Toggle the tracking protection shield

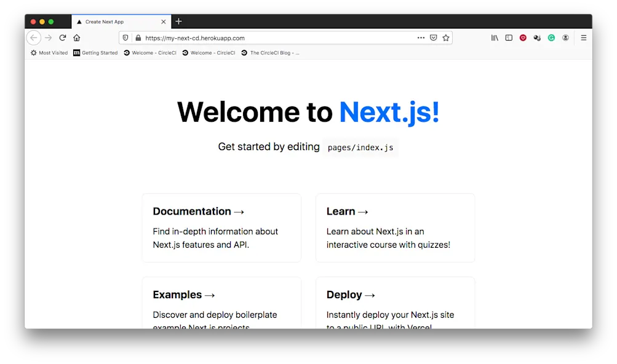[125, 38]
